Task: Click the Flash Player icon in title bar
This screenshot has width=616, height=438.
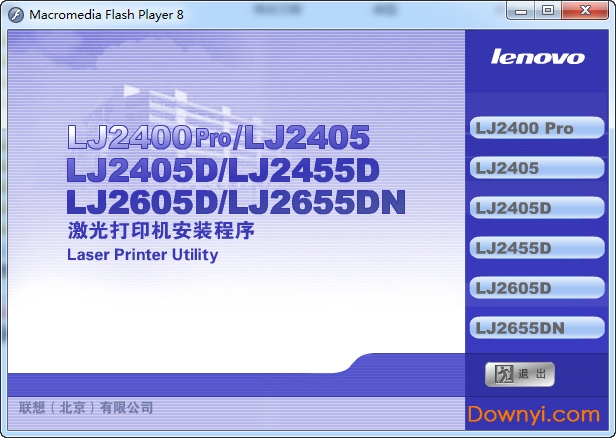Action: coord(16,15)
